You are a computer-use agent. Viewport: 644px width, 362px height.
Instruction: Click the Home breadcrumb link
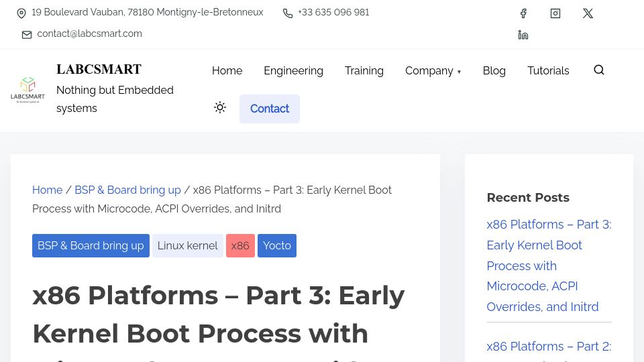pos(47,190)
